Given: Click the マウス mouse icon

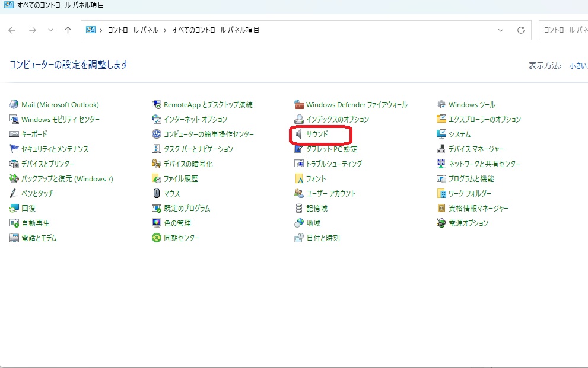Looking at the screenshot, I should tap(157, 194).
